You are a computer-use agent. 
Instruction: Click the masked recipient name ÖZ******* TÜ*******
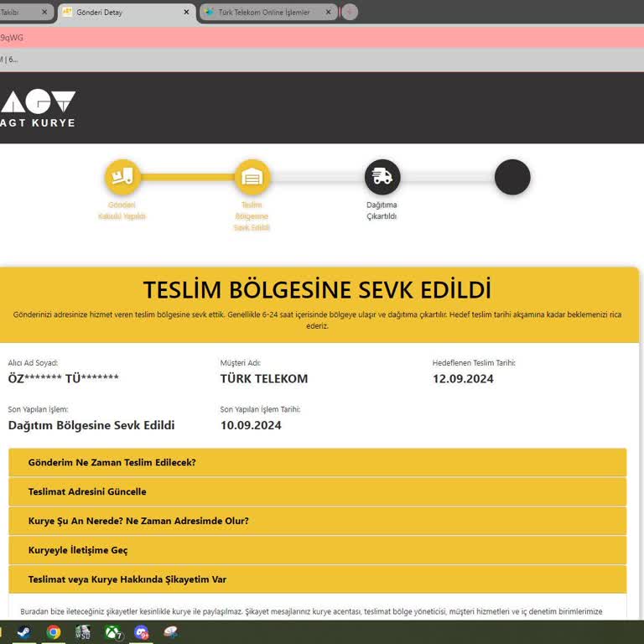pyautogui.click(x=63, y=378)
